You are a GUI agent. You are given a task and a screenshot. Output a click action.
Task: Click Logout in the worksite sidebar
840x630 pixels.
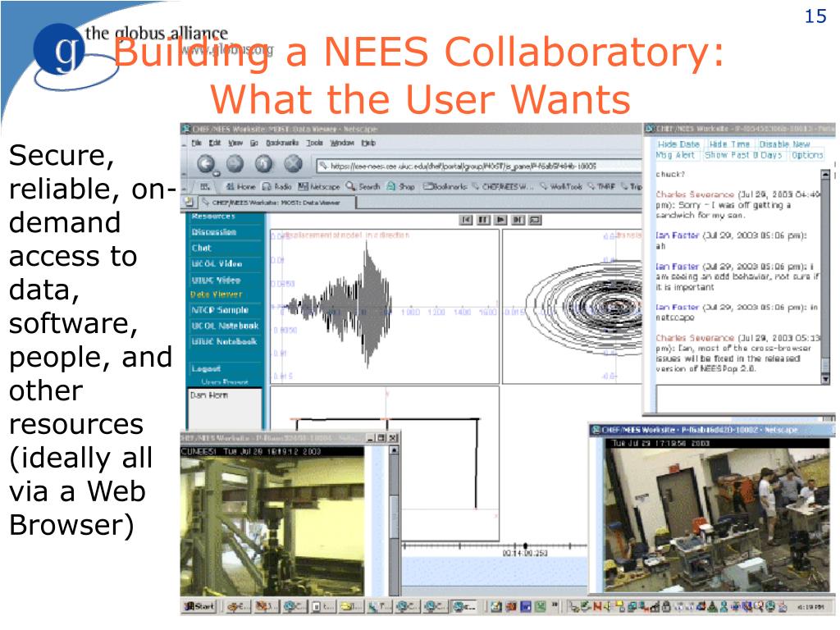(x=206, y=368)
